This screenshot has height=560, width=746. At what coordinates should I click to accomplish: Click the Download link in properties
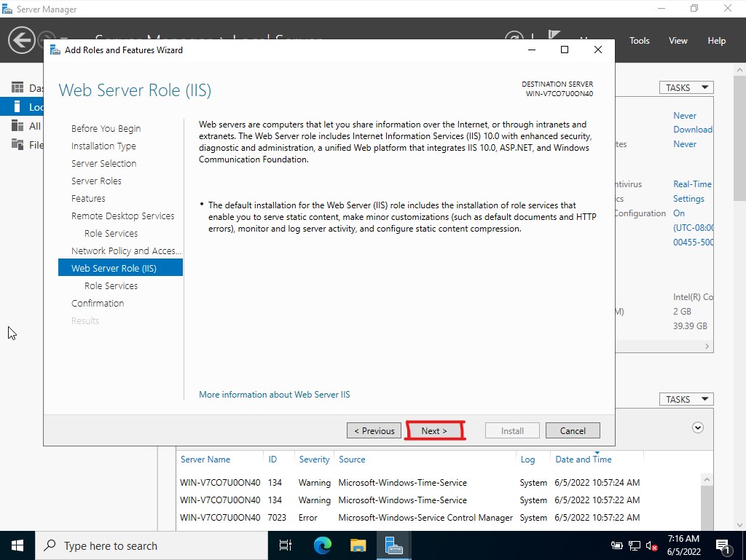pos(693,130)
